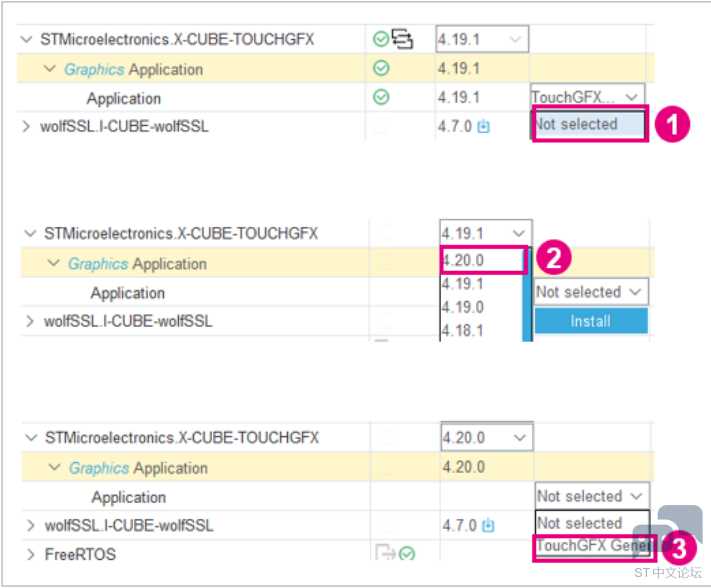Click 4.7.0 version text in the FreeRTOS panel
711x588 pixels.
pyautogui.click(x=460, y=525)
